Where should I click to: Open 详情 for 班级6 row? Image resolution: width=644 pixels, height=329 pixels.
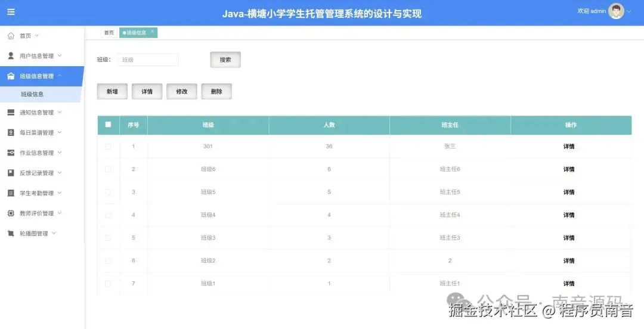point(569,169)
